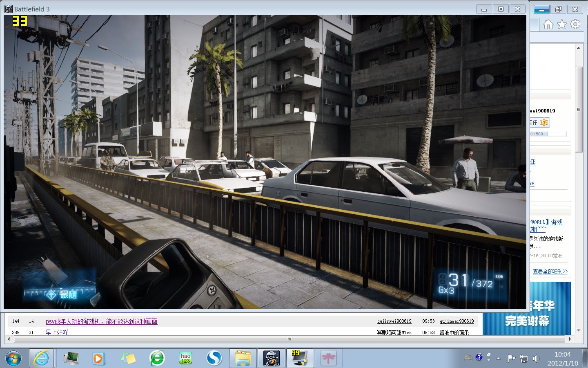
Task: Show hidden system tray icons
Action: (x=498, y=359)
